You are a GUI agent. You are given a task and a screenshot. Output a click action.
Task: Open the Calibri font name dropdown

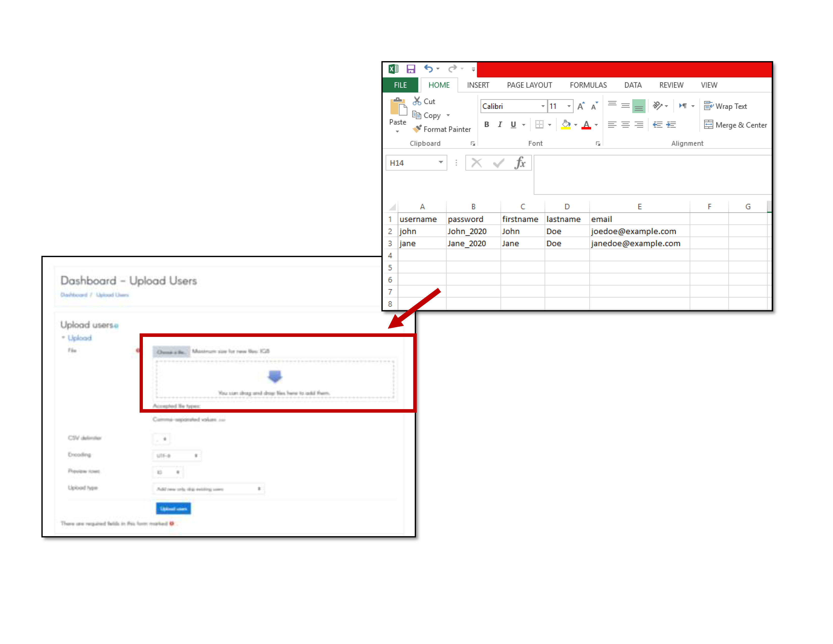[542, 106]
